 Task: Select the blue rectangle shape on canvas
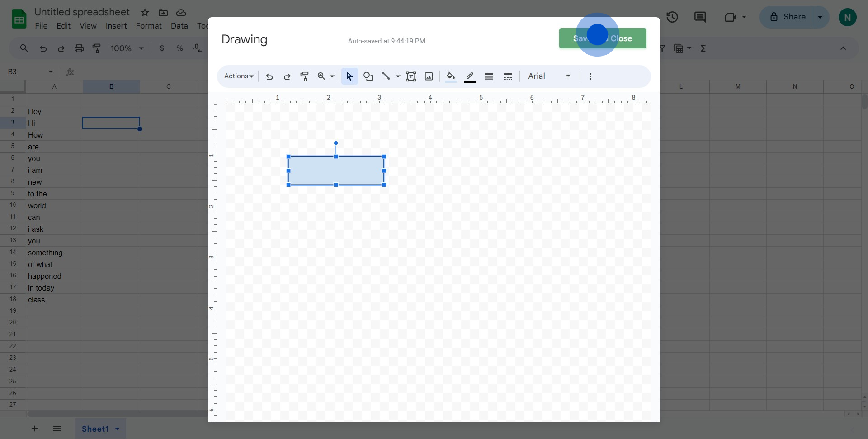point(336,171)
